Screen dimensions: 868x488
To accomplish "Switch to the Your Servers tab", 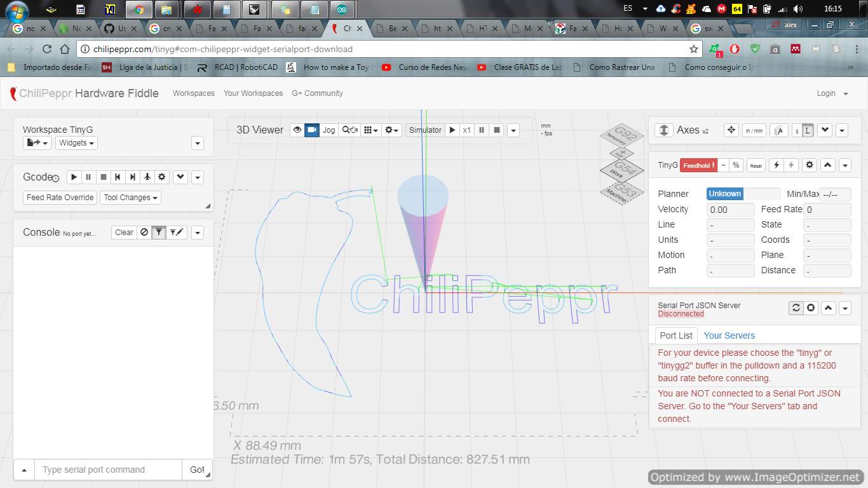I will [729, 335].
